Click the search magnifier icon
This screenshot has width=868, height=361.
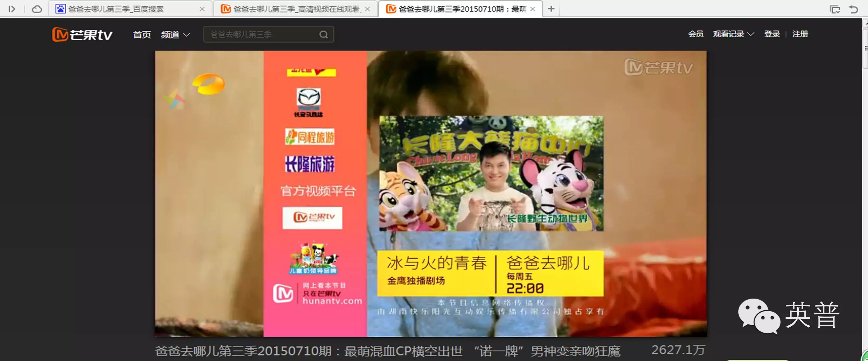click(x=323, y=34)
